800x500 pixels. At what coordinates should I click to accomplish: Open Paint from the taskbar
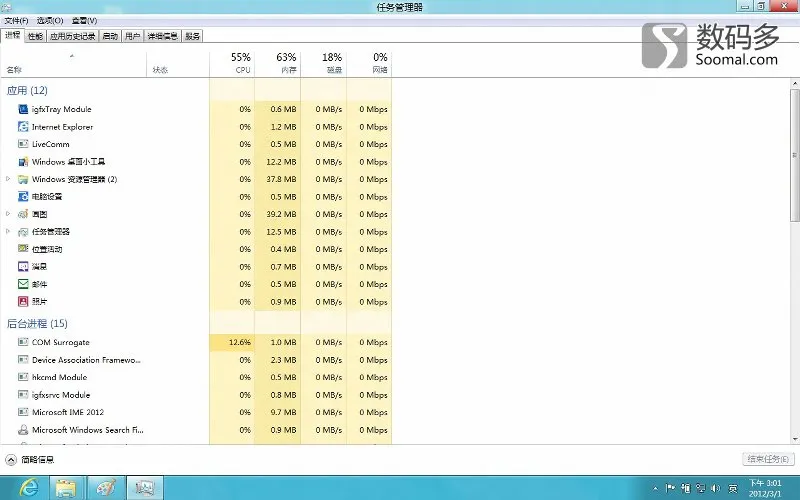point(106,488)
